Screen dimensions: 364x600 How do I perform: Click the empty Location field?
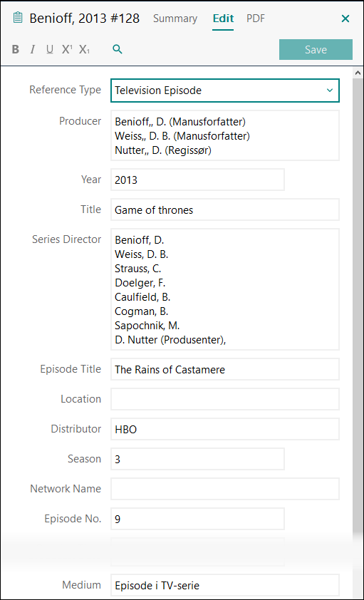tap(225, 399)
